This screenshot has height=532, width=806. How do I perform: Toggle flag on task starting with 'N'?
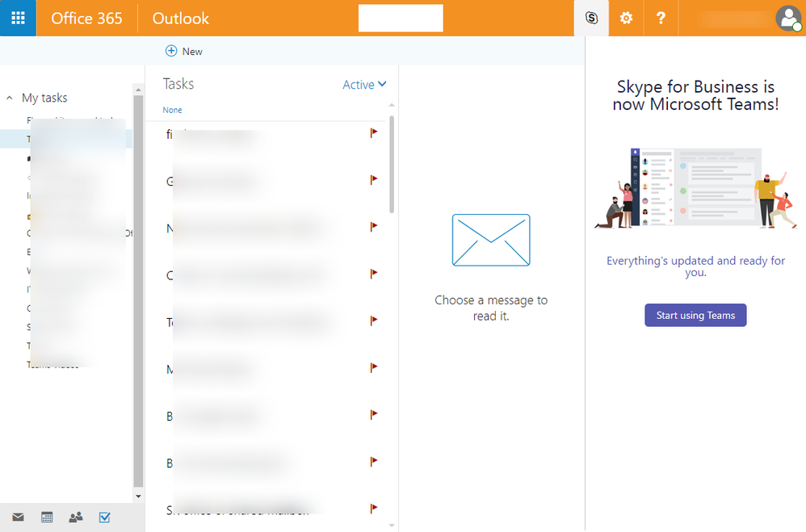(374, 227)
